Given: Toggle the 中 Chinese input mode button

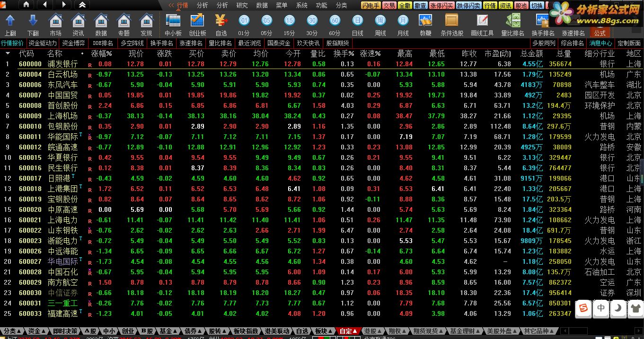Looking at the screenshot, I should click(601, 308).
